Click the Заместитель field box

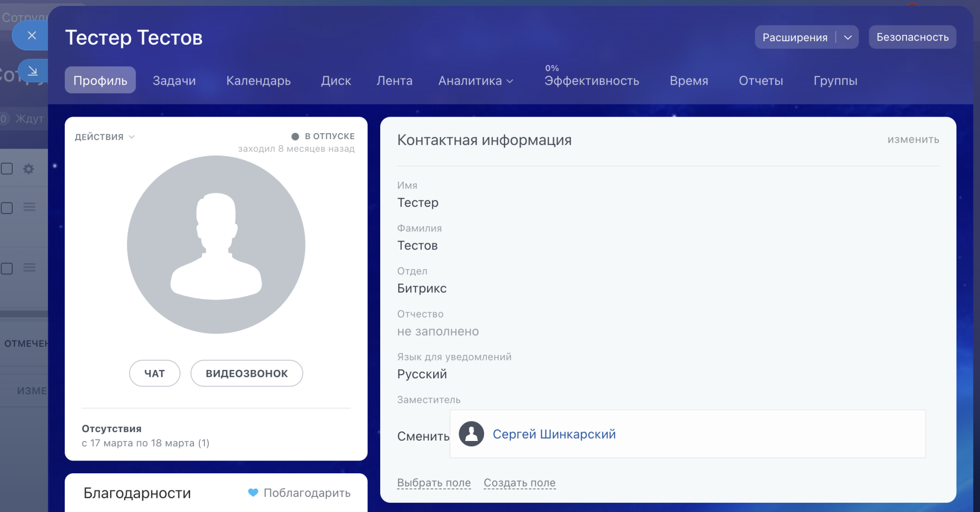687,434
